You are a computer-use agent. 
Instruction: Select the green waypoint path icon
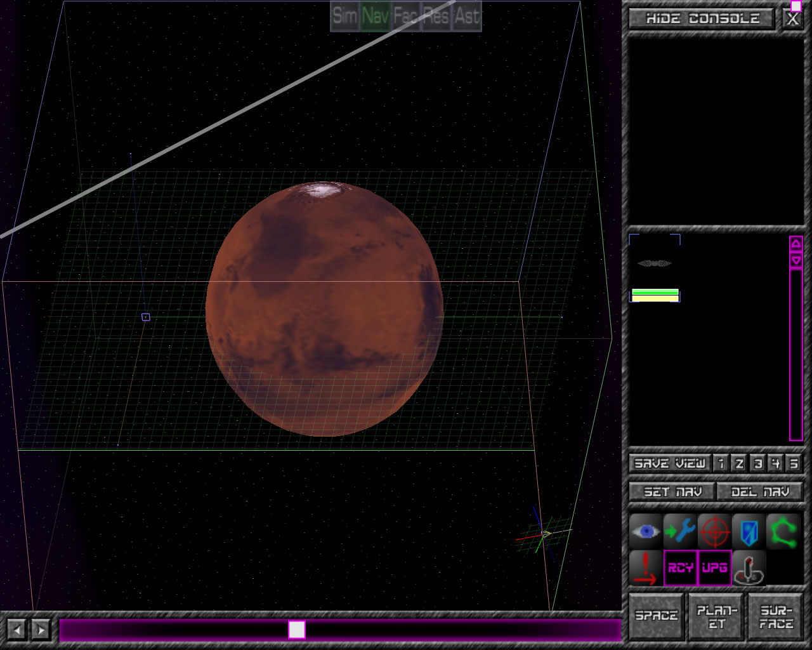[x=783, y=531]
